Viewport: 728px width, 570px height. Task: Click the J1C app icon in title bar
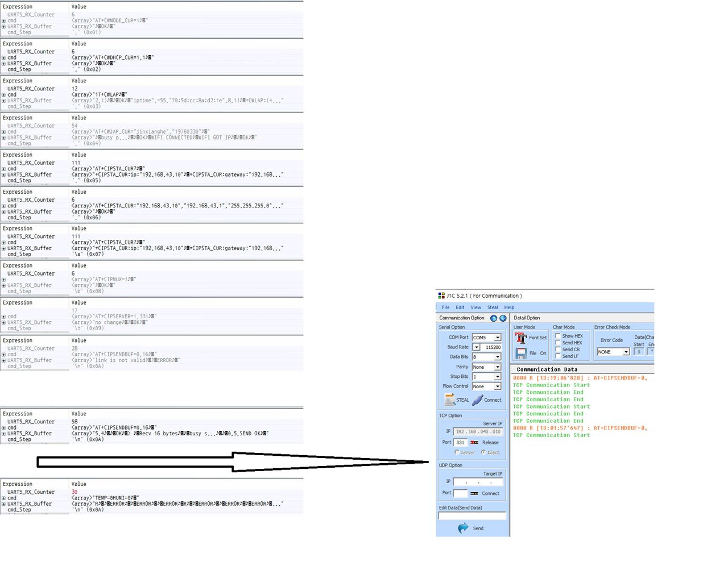pos(441,296)
